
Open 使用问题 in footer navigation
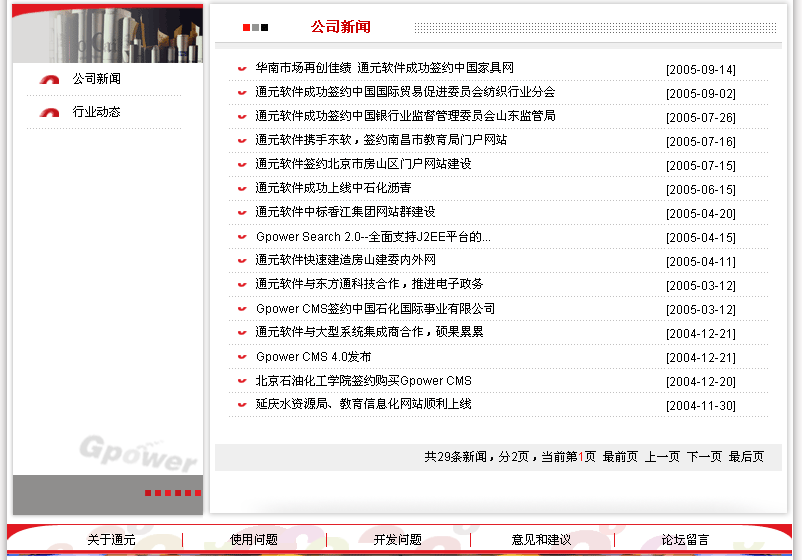tap(254, 540)
